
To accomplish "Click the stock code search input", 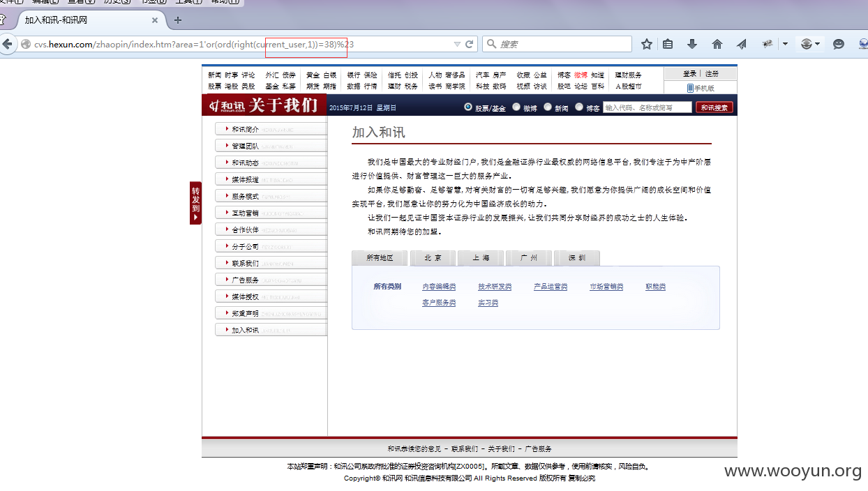I will pyautogui.click(x=648, y=107).
